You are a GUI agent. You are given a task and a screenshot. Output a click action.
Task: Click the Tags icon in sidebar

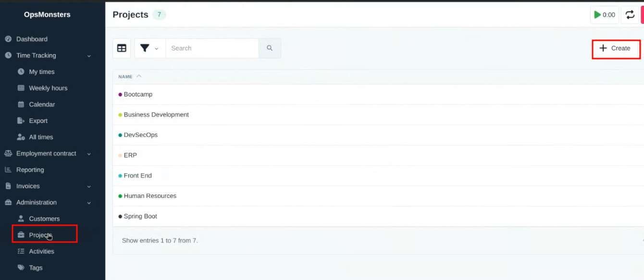coord(21,268)
